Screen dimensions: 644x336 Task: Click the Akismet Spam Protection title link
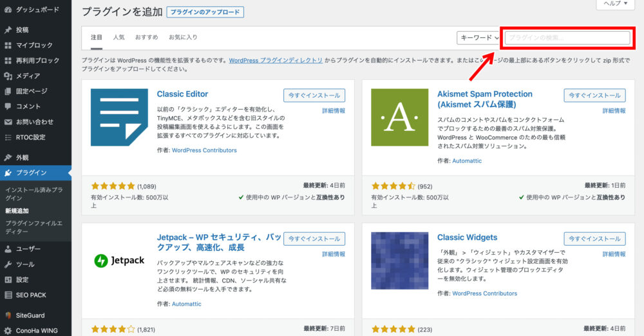pyautogui.click(x=485, y=99)
